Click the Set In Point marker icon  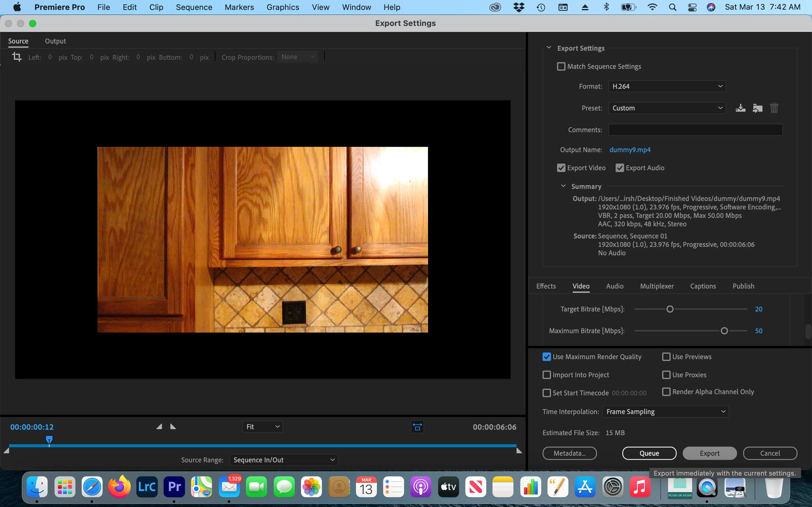(x=159, y=426)
